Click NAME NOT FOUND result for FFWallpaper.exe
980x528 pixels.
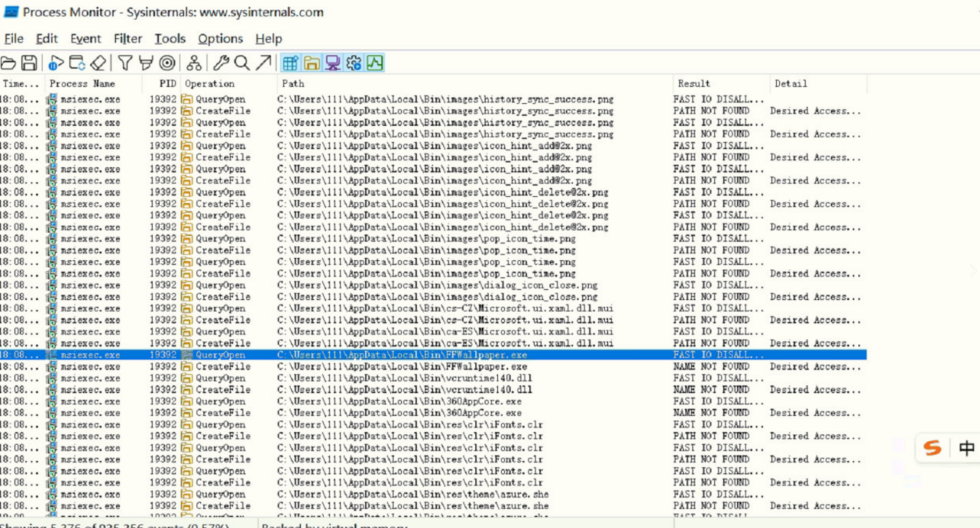[x=711, y=367]
